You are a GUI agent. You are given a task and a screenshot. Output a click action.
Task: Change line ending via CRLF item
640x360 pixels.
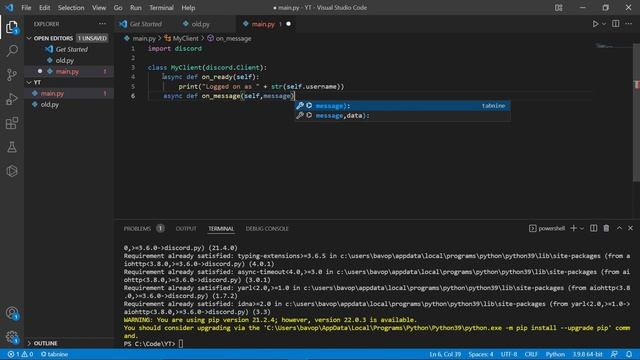[531, 354]
